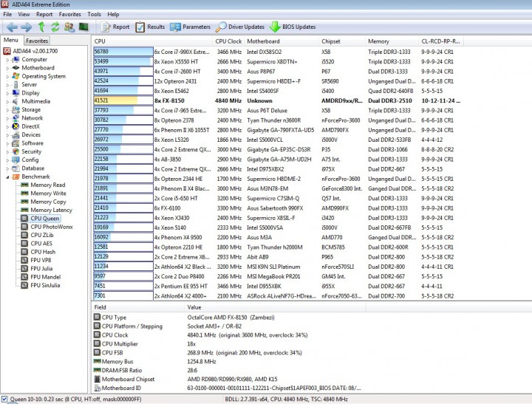Sort by the CPU column header

coord(152,41)
